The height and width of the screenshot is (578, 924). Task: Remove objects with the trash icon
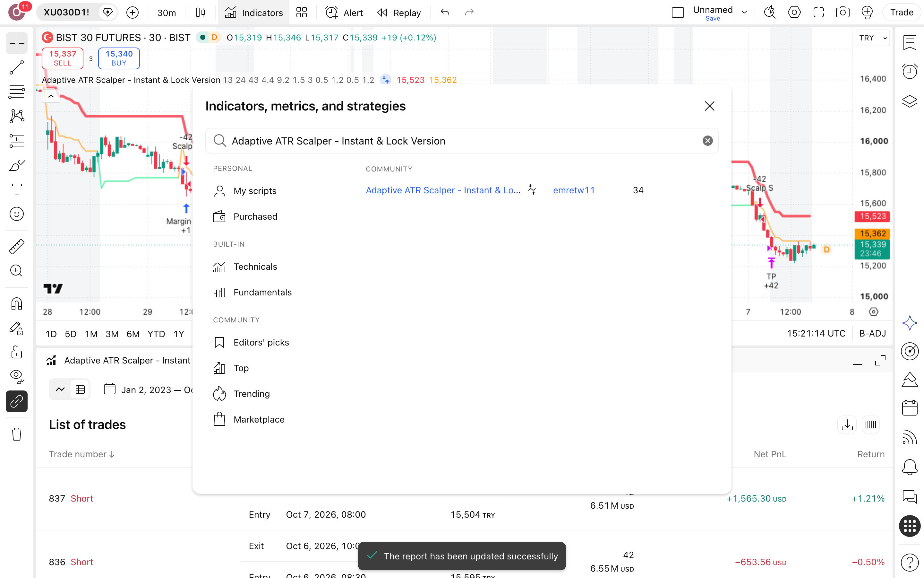click(16, 434)
